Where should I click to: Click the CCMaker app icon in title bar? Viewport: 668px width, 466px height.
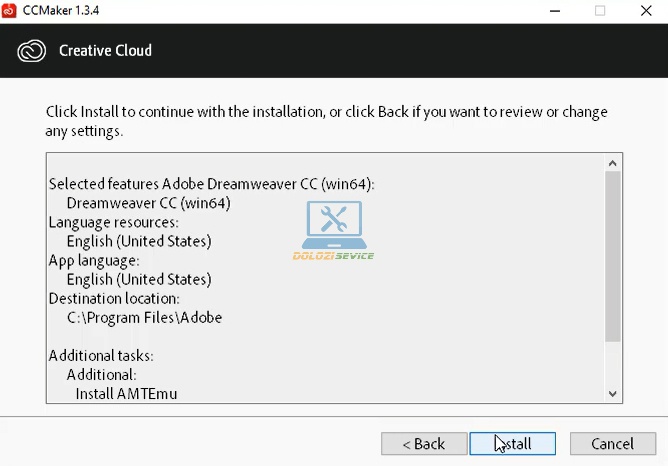point(12,10)
